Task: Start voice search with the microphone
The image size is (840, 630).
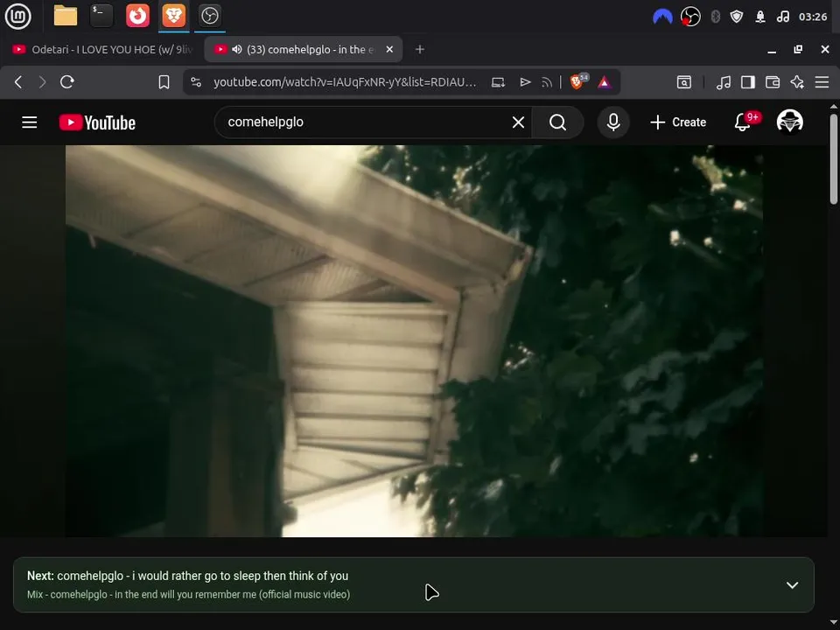Action: click(613, 122)
